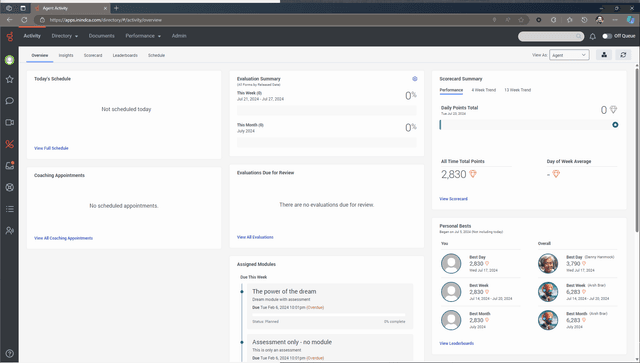Open browser profile avatar
This screenshot has height=363, width=640.
(x=600, y=20)
